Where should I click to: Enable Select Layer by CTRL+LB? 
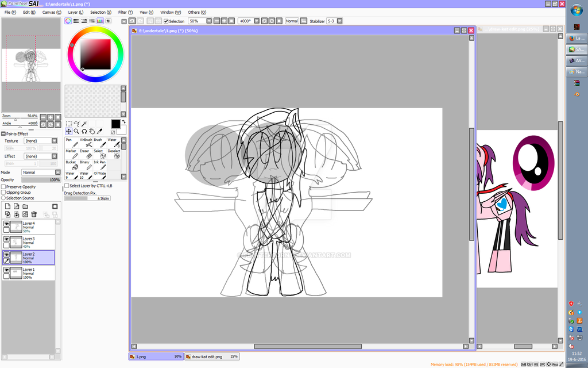67,186
